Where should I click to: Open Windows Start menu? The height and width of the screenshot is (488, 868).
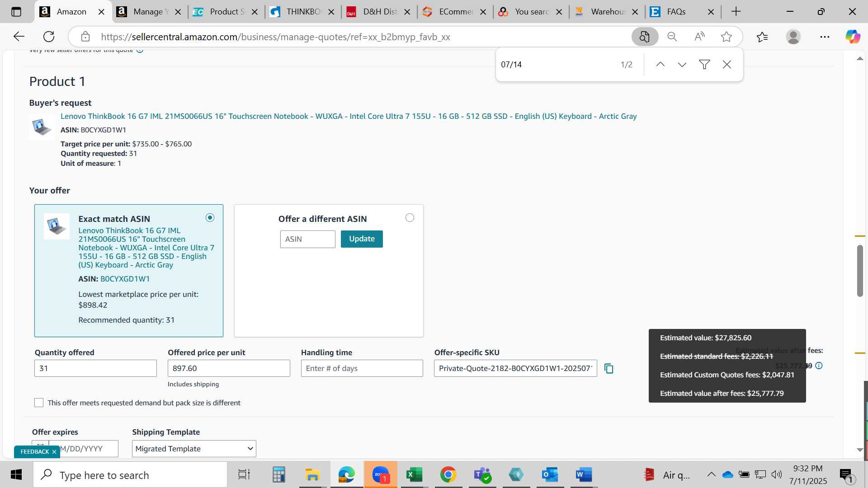click(16, 475)
